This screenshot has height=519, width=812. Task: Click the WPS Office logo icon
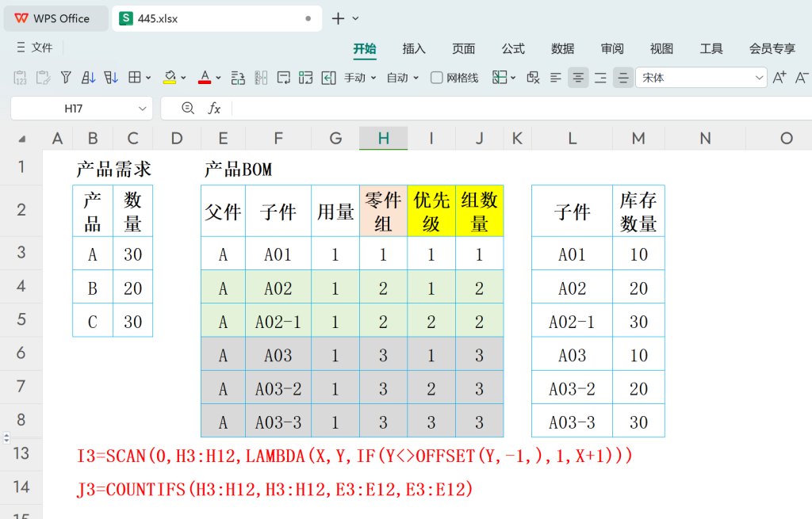[21, 18]
